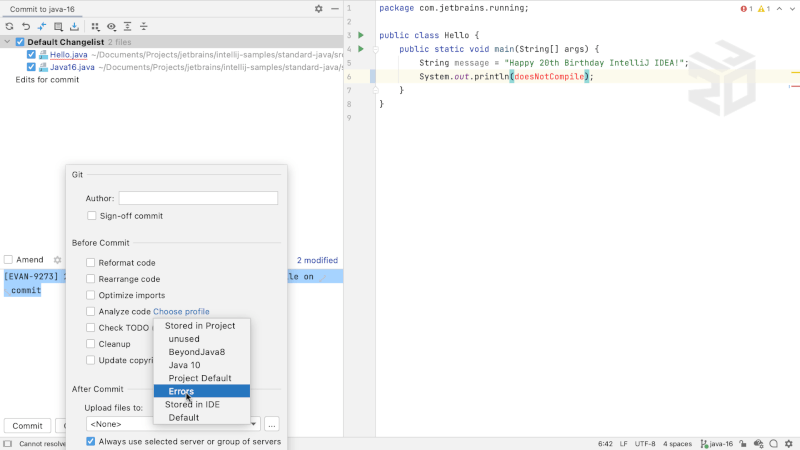
Task: Enable the Cleanup checkbox
Action: pyautogui.click(x=90, y=344)
